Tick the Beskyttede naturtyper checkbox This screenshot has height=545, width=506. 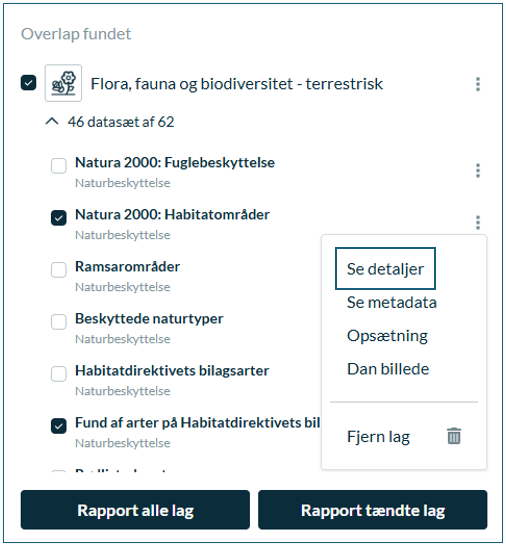[59, 322]
